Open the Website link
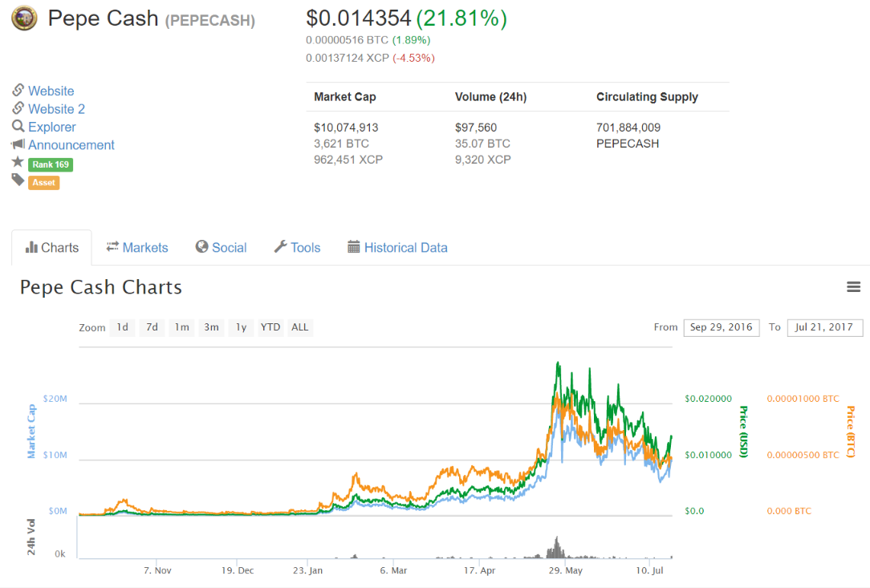 [50, 91]
